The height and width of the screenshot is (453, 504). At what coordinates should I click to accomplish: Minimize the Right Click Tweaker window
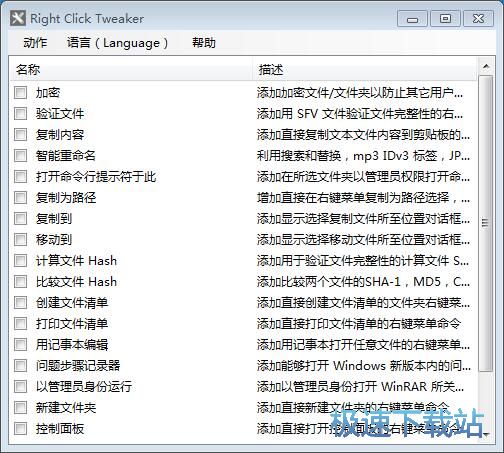tap(412, 19)
